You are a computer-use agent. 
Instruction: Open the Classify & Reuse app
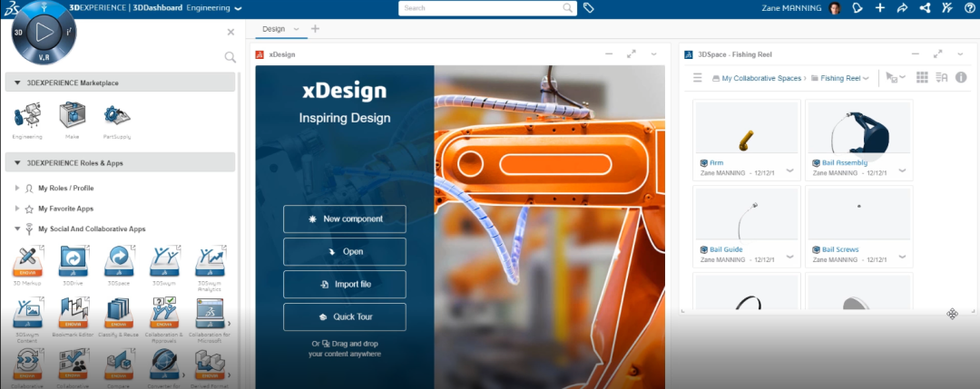pos(118,313)
